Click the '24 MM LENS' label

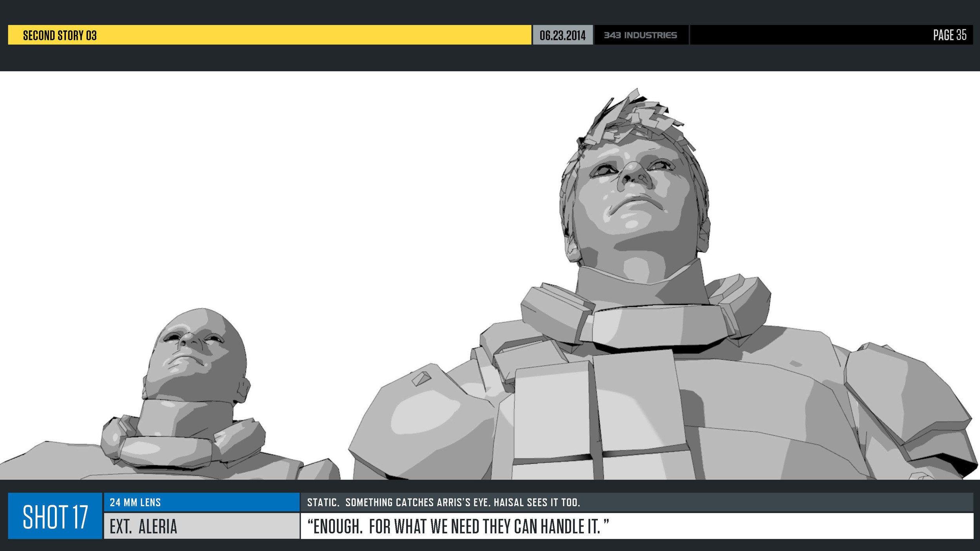pos(135,502)
